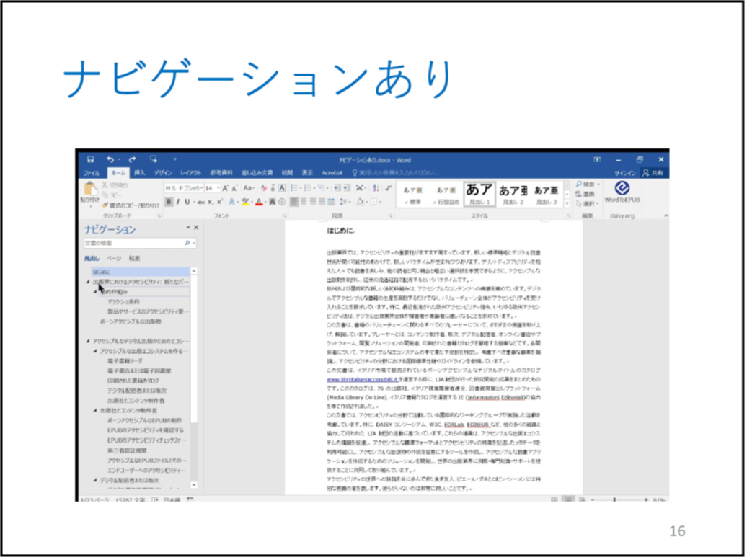
Task: Toggle superscript x² button
Action: click(x=220, y=202)
